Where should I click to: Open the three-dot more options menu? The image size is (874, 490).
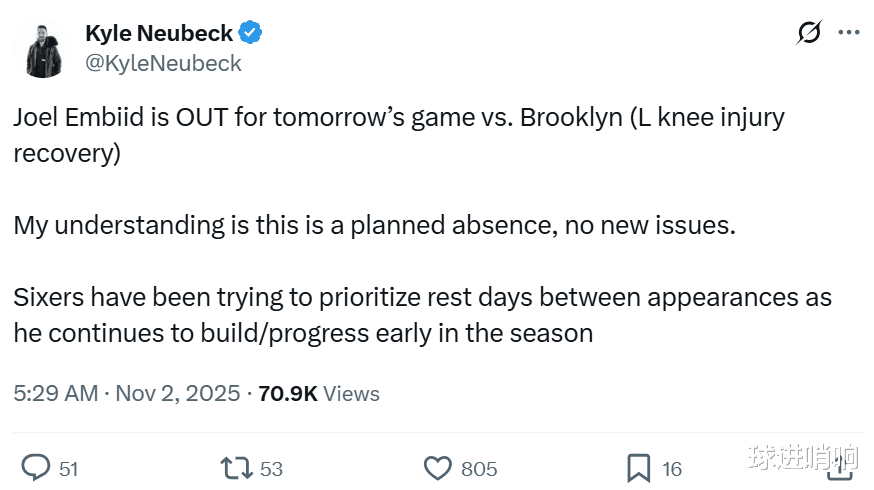click(x=848, y=33)
